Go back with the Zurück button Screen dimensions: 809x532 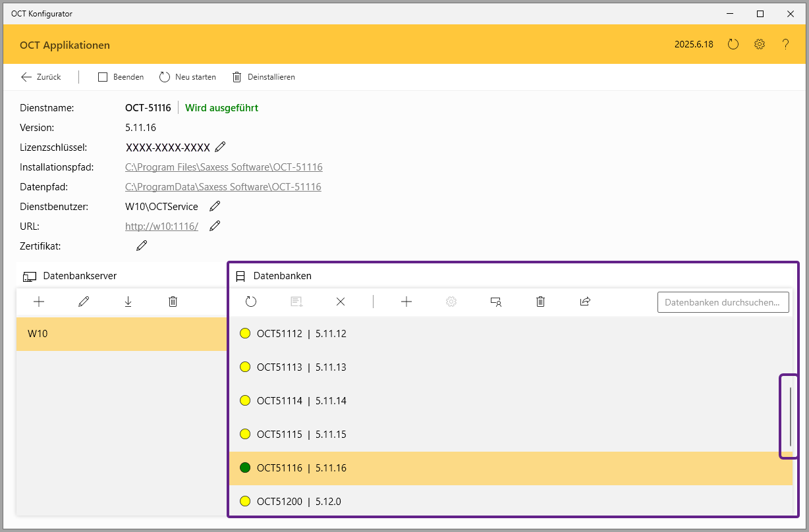(41, 77)
